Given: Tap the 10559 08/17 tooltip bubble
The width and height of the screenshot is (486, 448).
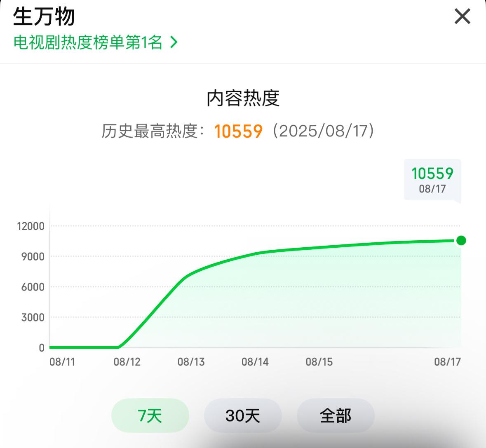Looking at the screenshot, I should point(432,181).
